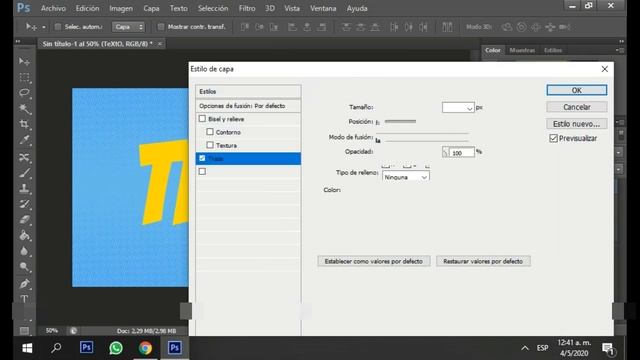640x360 pixels.
Task: Select the Eyedropper tool
Action: 24,140
